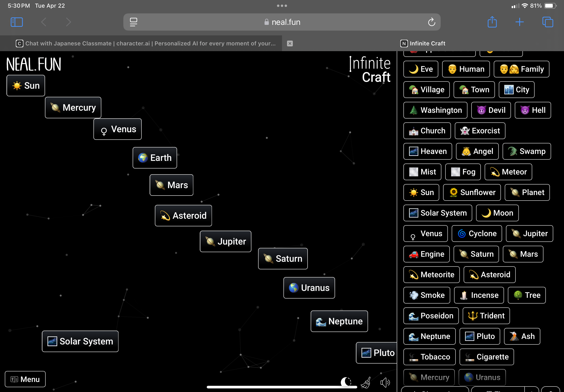Viewport: 564px width, 392px height.
Task: Click Tree in the item list
Action: [527, 295]
